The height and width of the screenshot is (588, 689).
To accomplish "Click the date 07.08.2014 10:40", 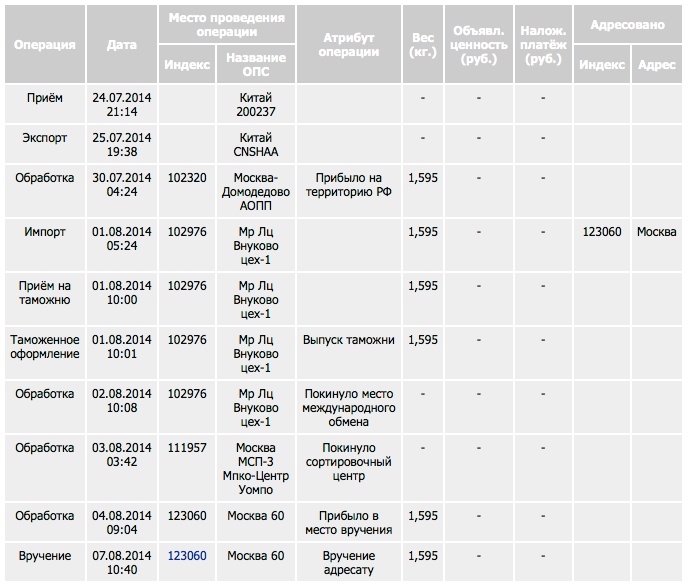I will tap(122, 563).
